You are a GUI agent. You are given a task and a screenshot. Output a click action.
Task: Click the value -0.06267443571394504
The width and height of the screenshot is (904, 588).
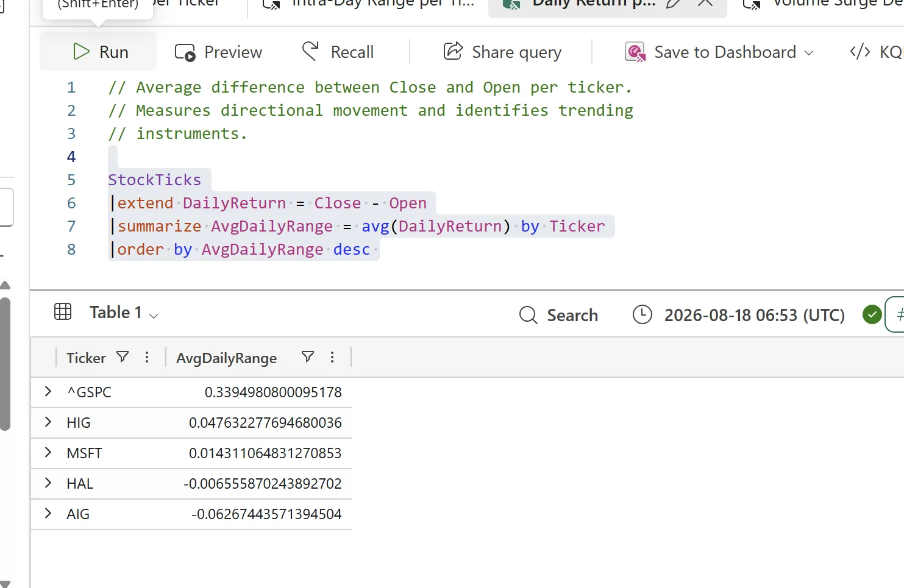point(266,514)
